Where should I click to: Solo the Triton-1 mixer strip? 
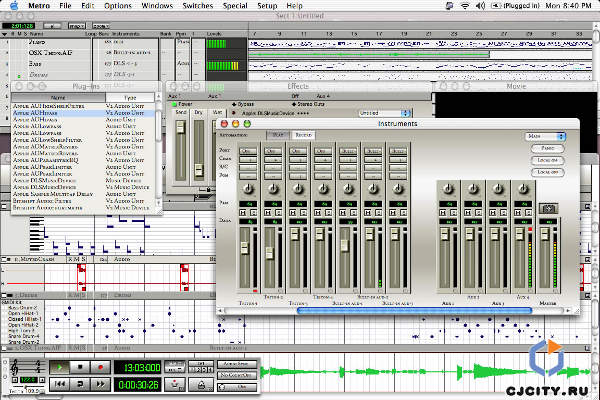coord(253,212)
